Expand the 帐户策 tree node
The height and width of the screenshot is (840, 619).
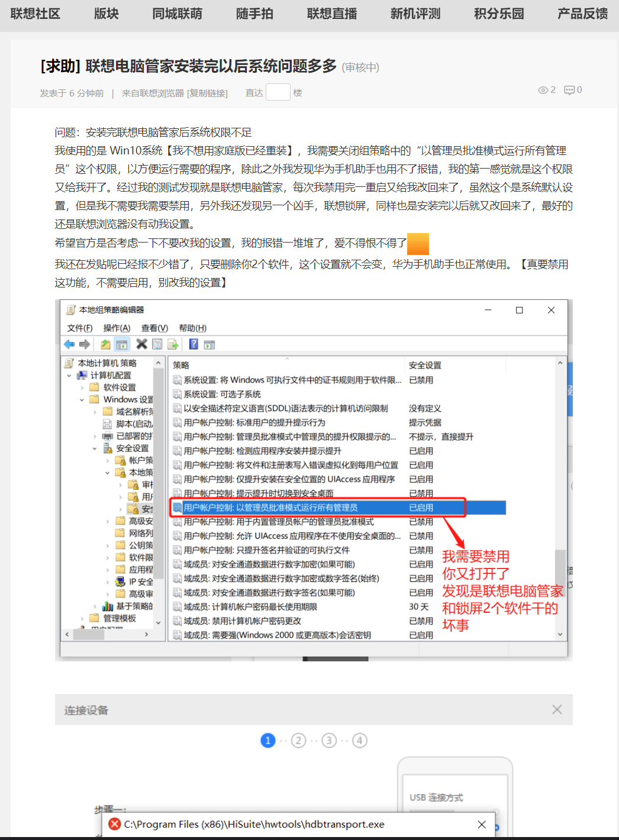(108, 460)
